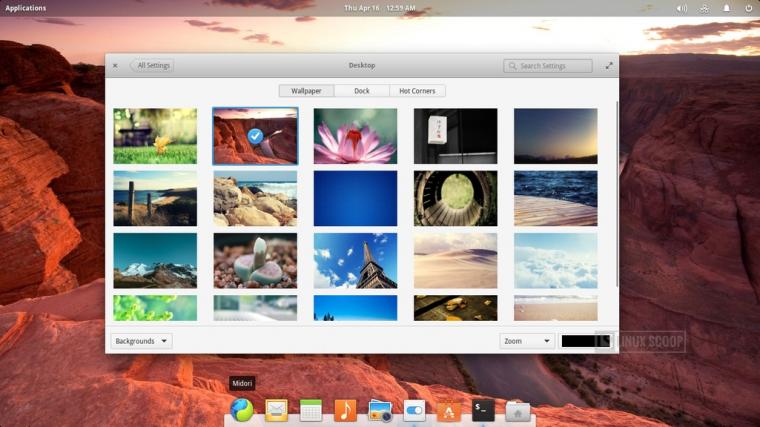Choose the deep blue sky with trees wallpaper

pos(355,308)
